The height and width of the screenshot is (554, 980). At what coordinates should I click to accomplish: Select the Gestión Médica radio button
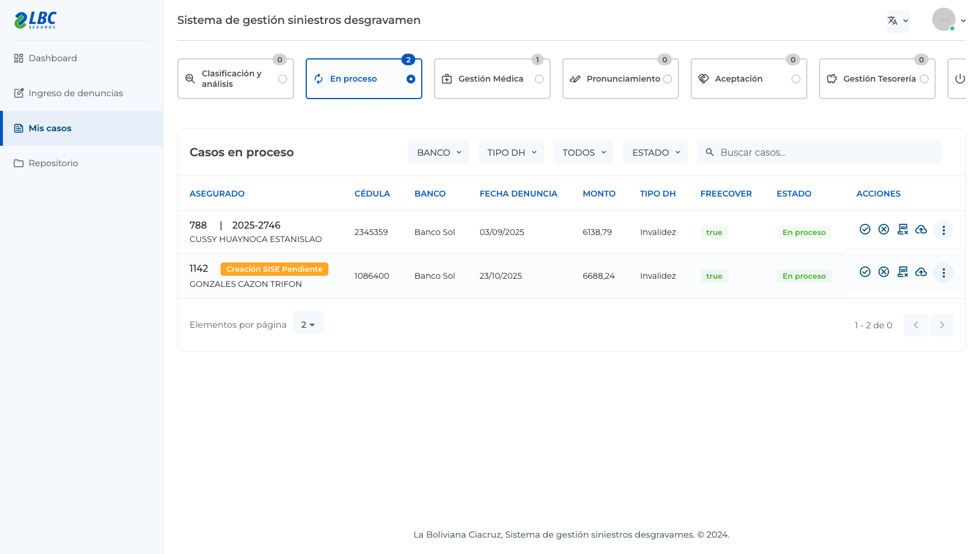pyautogui.click(x=539, y=79)
